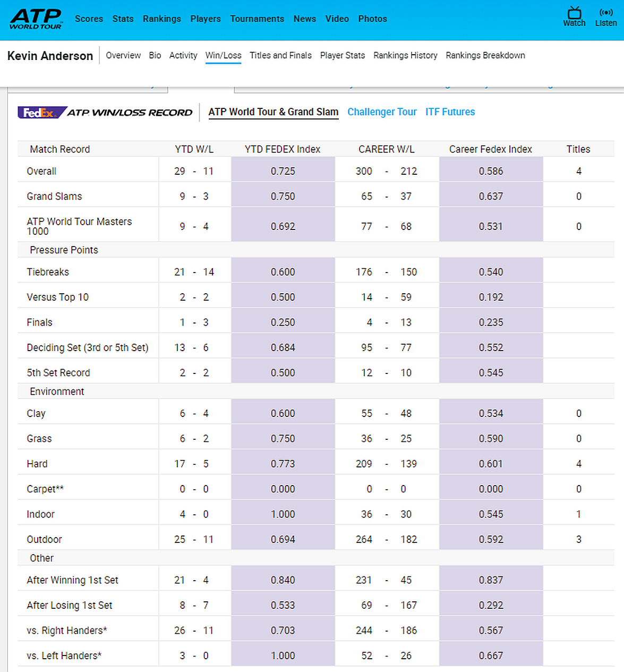Click the Pressure Points section heading

(64, 250)
